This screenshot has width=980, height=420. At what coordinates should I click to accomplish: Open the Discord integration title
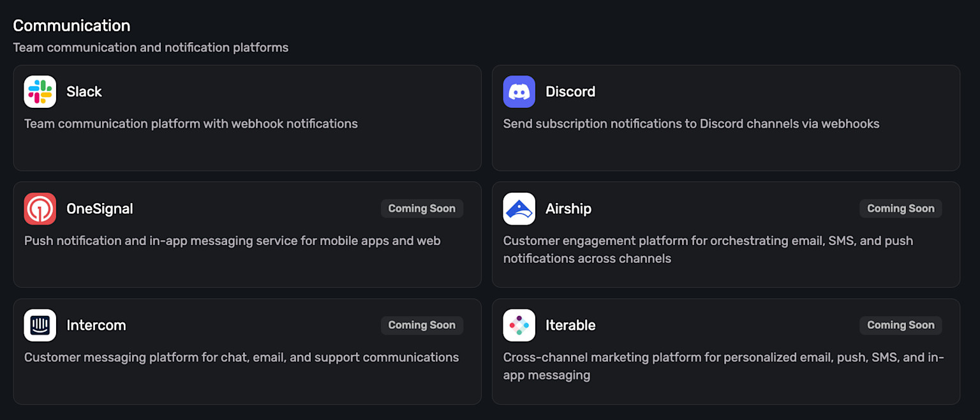click(x=570, y=92)
